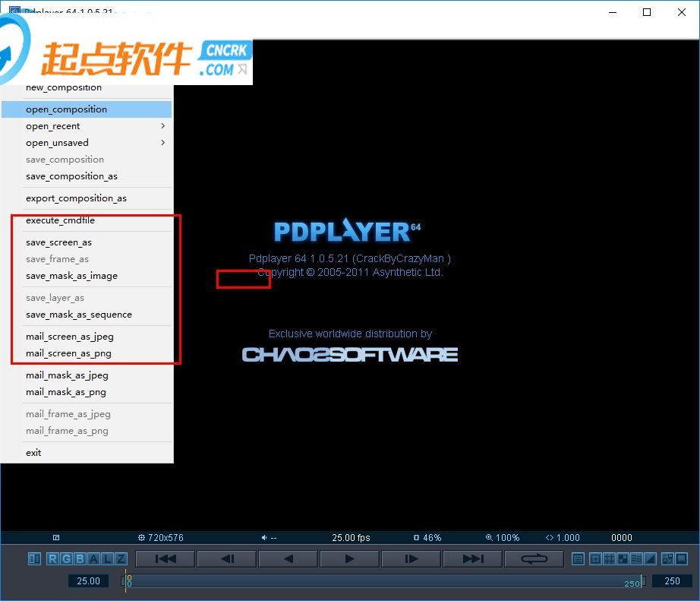700x601 pixels.
Task: Choose mail_screen_as_jpeg entry
Action: 87,337
